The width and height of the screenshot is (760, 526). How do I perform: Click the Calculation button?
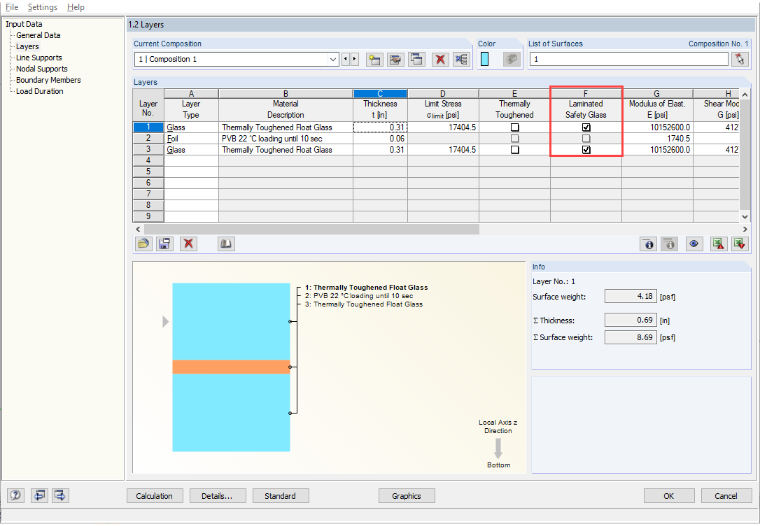[x=155, y=495]
